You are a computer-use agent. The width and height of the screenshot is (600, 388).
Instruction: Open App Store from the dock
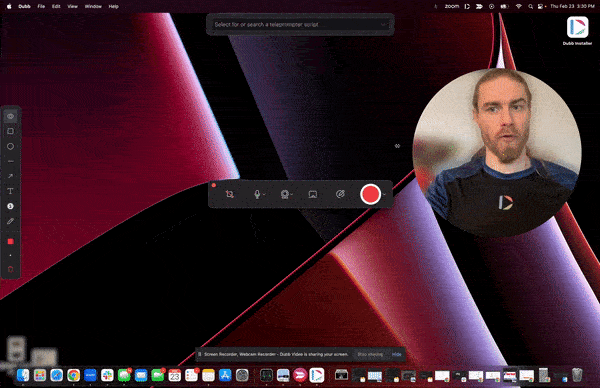225,375
